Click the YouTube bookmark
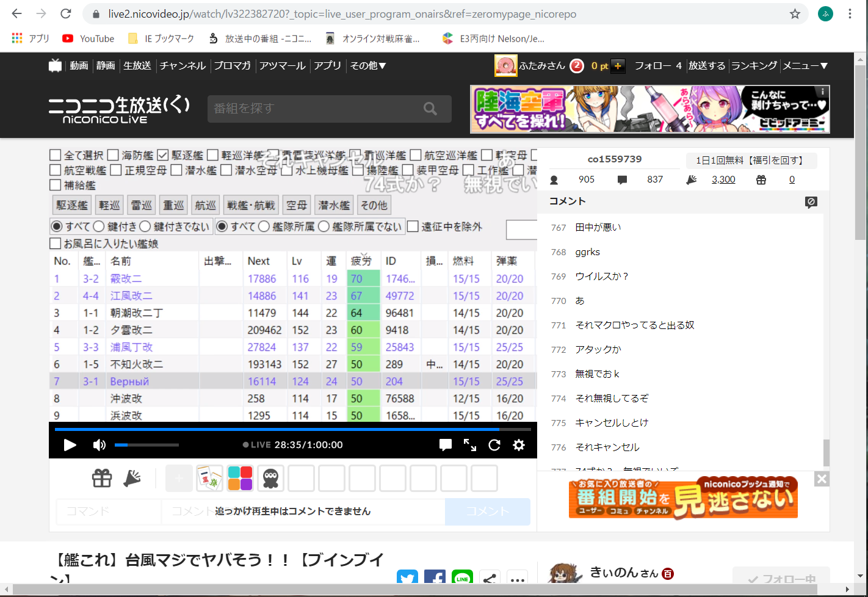This screenshot has width=868, height=597. click(89, 38)
